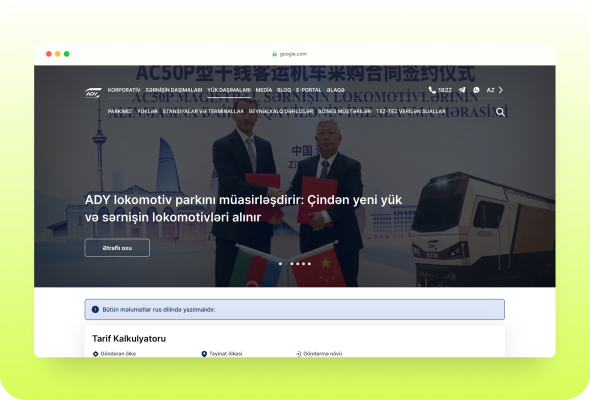Click the E-Portal link
590x400 pixels.
(x=309, y=90)
